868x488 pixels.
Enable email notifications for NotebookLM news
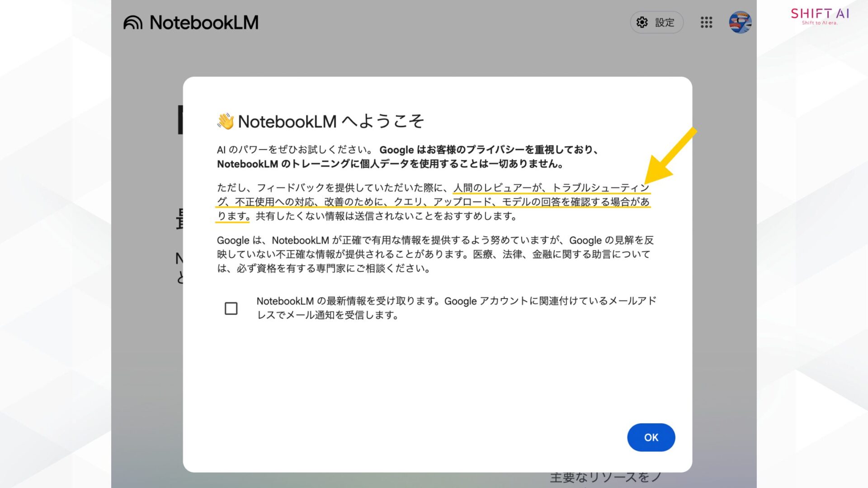(x=231, y=309)
